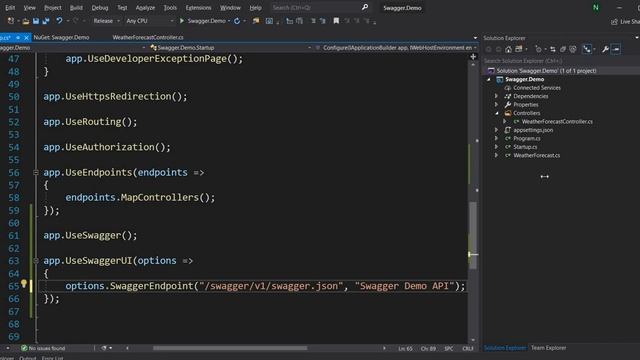Viewport: 640px width, 360px height.
Task: Open the Any CPU platform dropdown
Action: [x=149, y=21]
